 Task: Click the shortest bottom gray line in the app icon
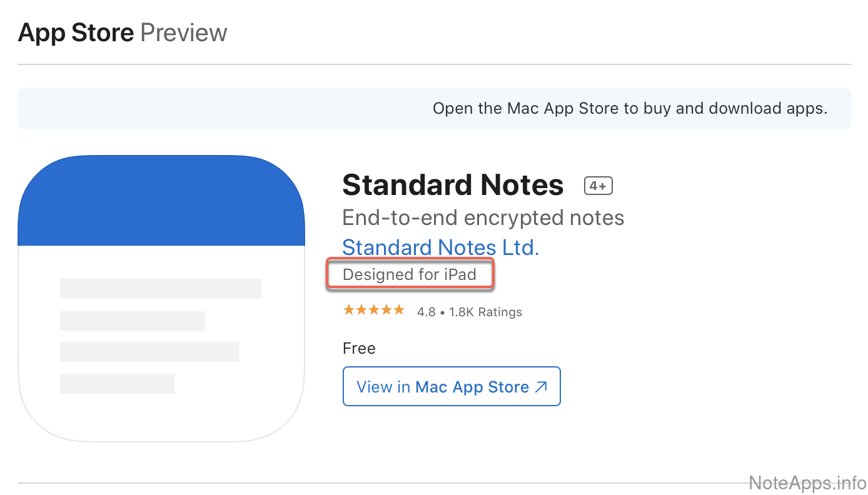[x=117, y=384]
